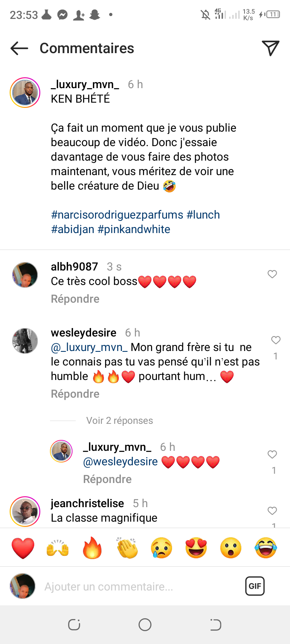Open the GIF picker button
290x644 pixels.
coord(255,586)
